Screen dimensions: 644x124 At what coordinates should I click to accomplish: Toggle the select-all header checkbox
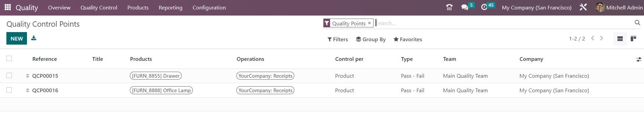(9, 58)
